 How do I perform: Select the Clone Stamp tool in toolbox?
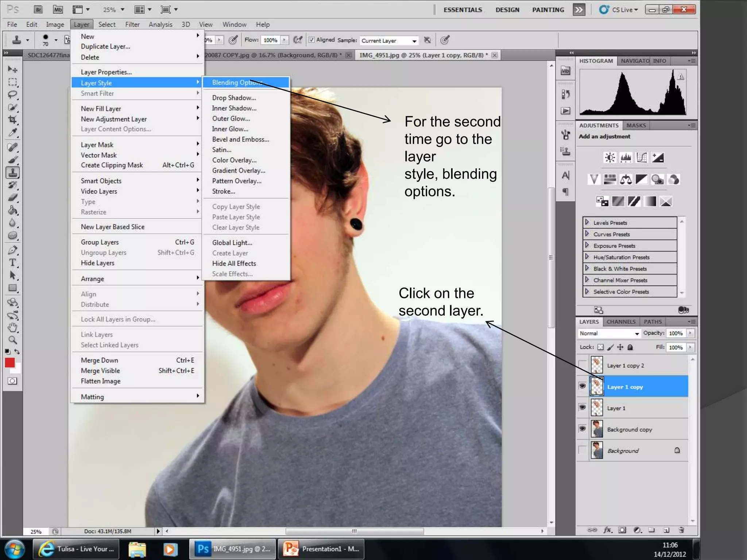(12, 172)
